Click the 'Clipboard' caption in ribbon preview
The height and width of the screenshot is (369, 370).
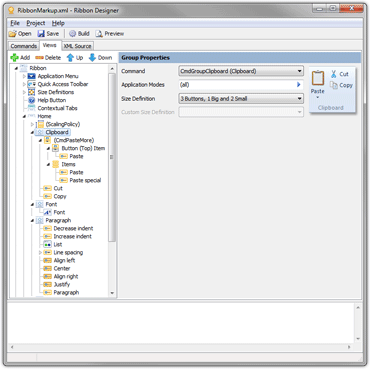coord(330,108)
